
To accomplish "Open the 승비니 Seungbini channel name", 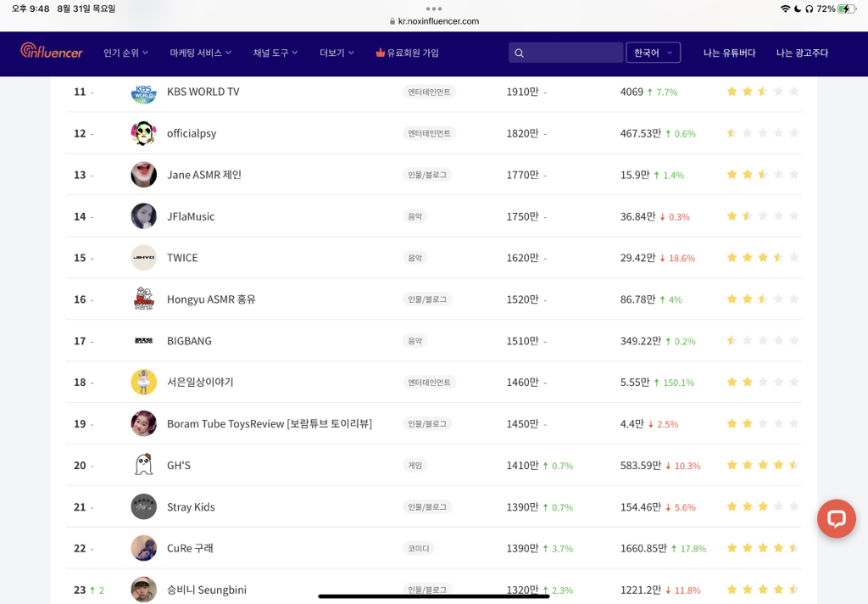I will pos(207,590).
